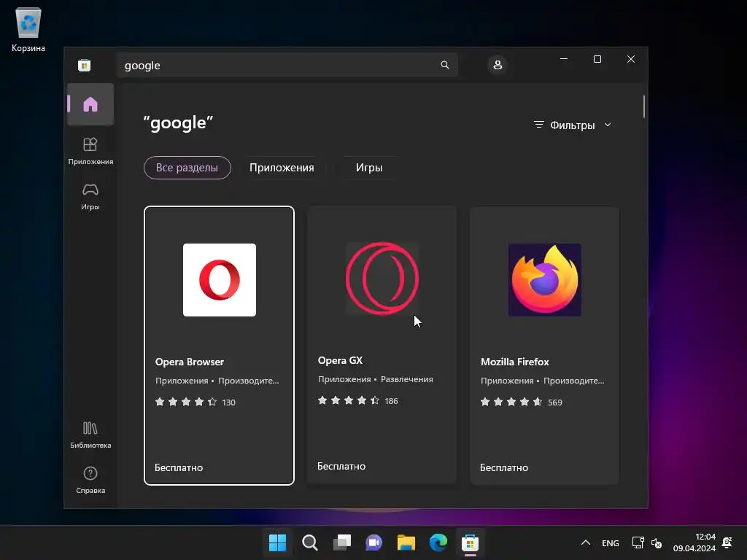Open the Приложения section in the sidebar
The height and width of the screenshot is (560, 747).
tap(90, 151)
